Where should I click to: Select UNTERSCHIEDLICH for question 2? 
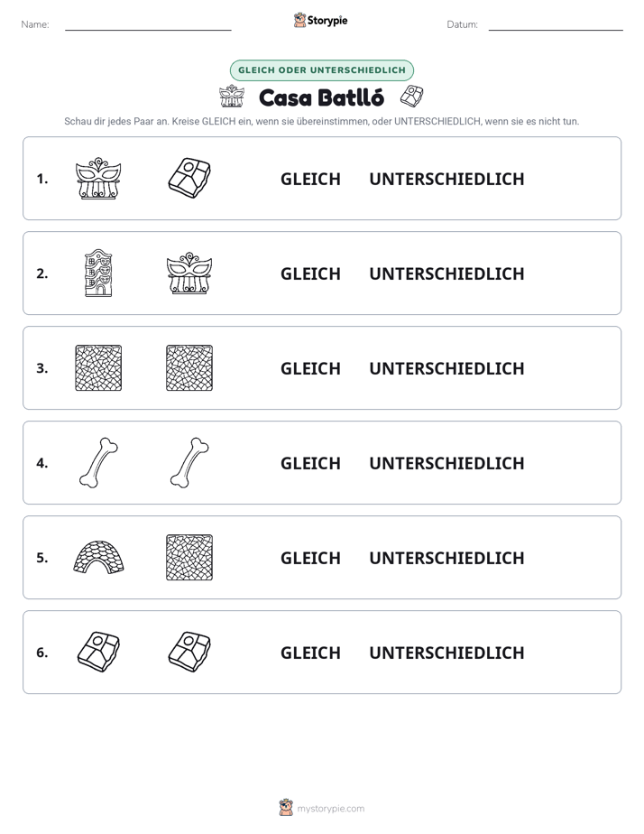tap(446, 273)
